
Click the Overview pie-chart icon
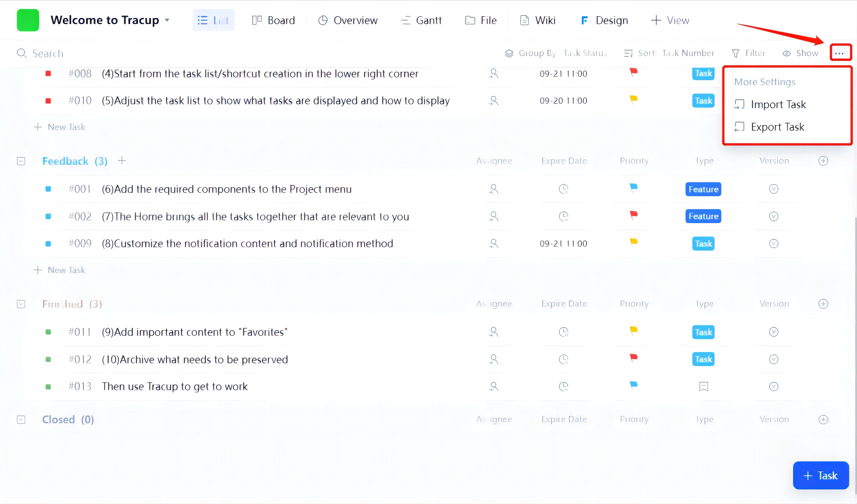[x=323, y=20]
